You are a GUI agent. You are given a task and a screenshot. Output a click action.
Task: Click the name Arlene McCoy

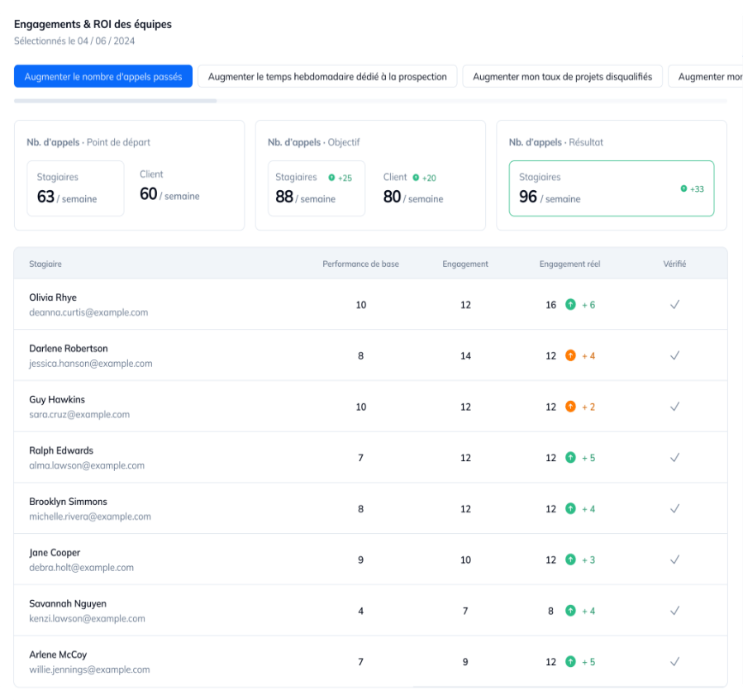(58, 655)
